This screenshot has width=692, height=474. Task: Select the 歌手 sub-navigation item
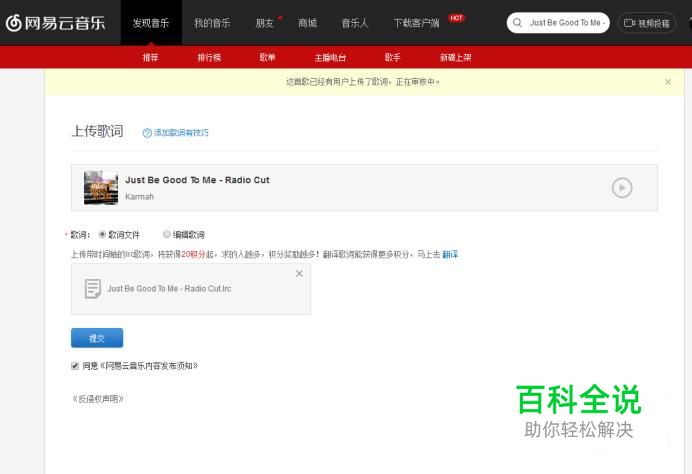(x=392, y=57)
